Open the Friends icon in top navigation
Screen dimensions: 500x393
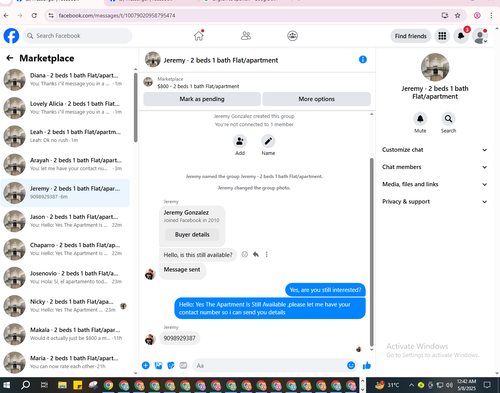pos(246,36)
